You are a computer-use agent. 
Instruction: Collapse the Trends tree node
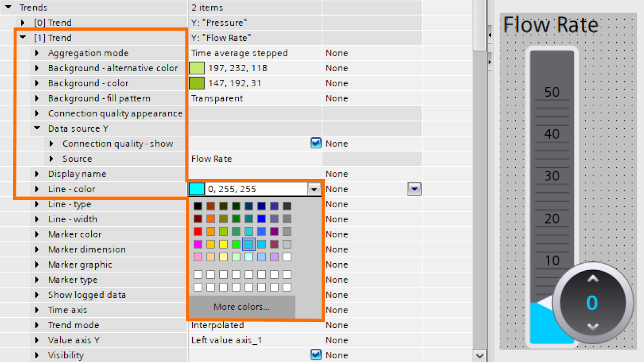click(8, 7)
